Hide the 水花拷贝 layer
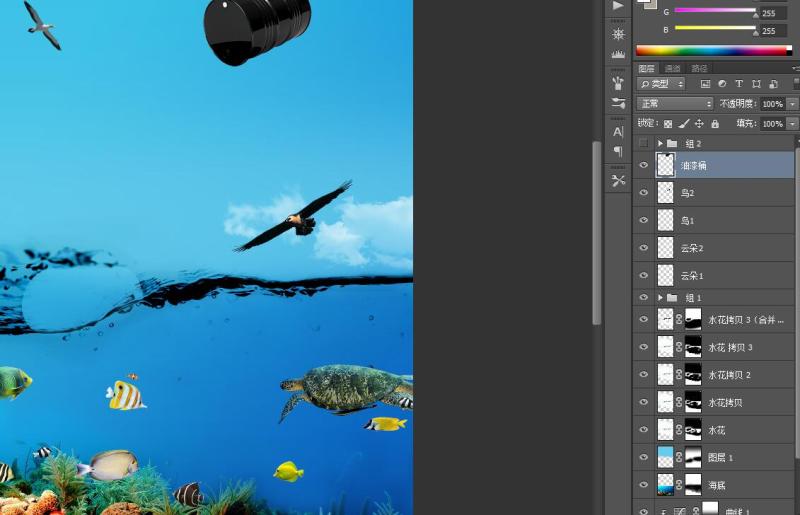This screenshot has width=800, height=515. 643,402
